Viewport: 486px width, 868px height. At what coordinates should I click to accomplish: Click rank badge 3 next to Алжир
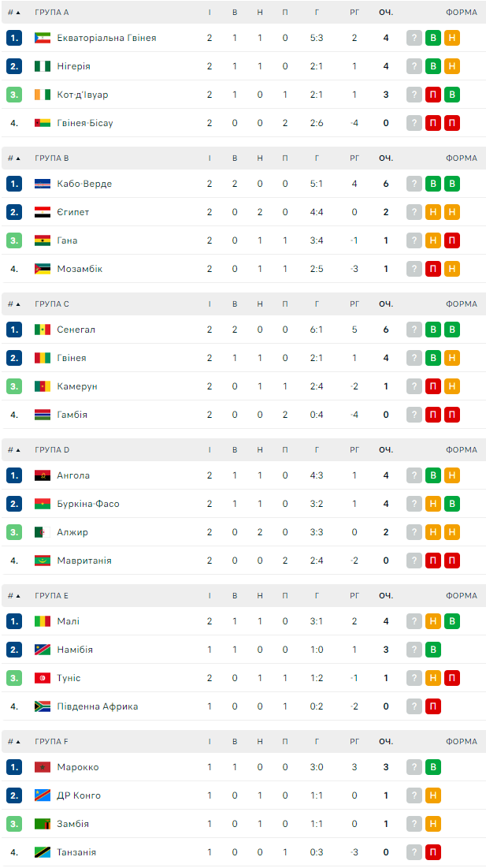coord(14,532)
